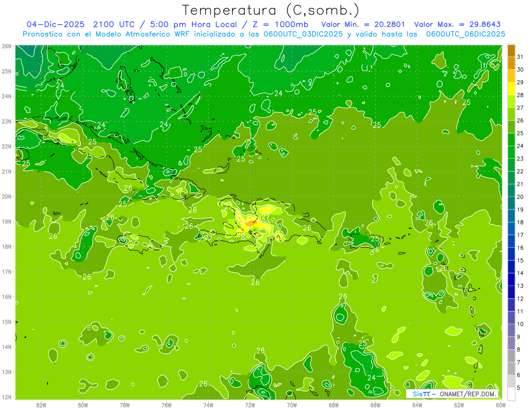Click the '8' value on color scale
Image resolution: width=532 pixels, height=411 pixels.
pyautogui.click(x=519, y=349)
